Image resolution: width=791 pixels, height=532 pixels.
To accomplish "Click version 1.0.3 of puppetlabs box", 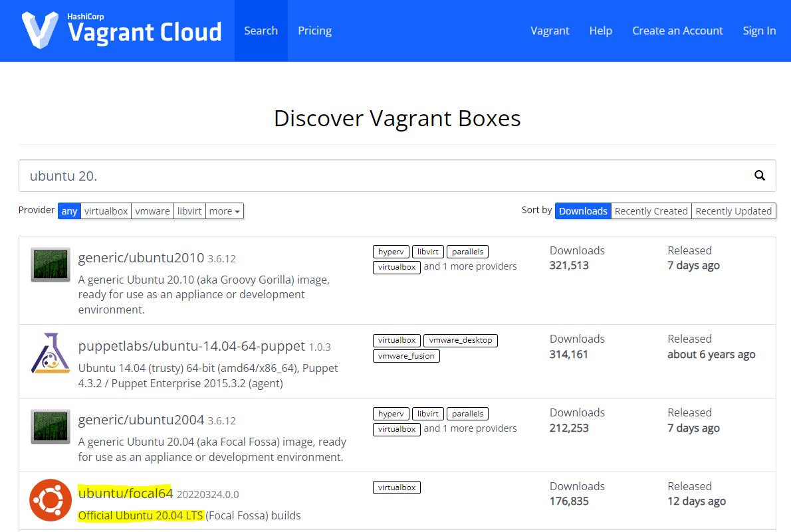I will [x=320, y=347].
